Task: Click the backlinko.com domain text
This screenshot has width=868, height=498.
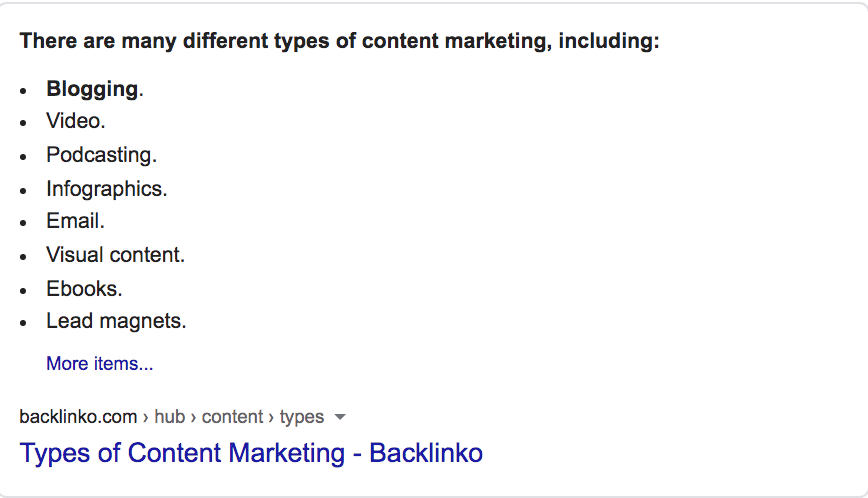Action: click(78, 417)
